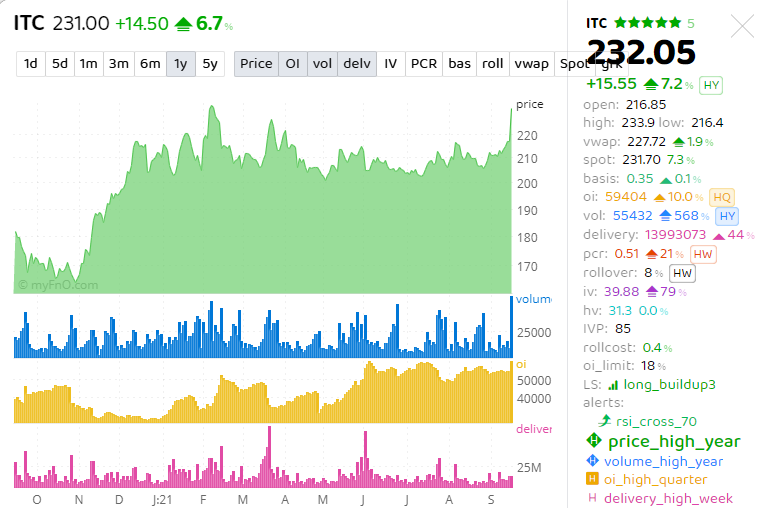Click the yellow oi area chart
This screenshot has height=508, width=761.
click(263, 392)
